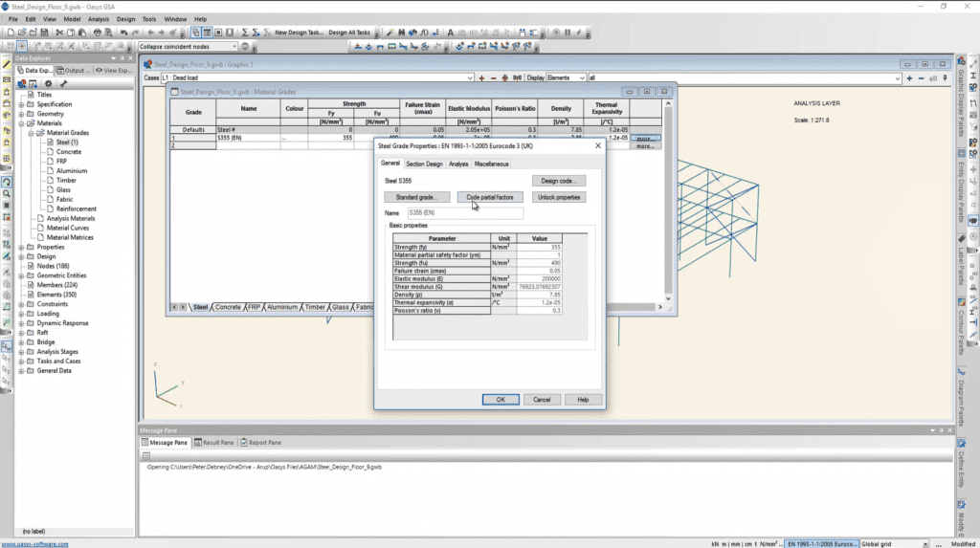Click the plus icon beside Cases dropdown

point(481,78)
